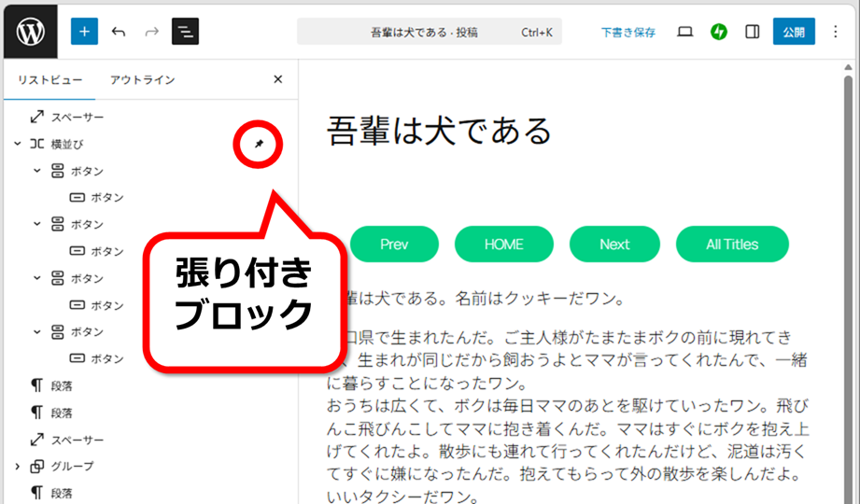Viewport: 860px width, 504px height.
Task: Select the top スペーサー block in list
Action: tap(77, 117)
